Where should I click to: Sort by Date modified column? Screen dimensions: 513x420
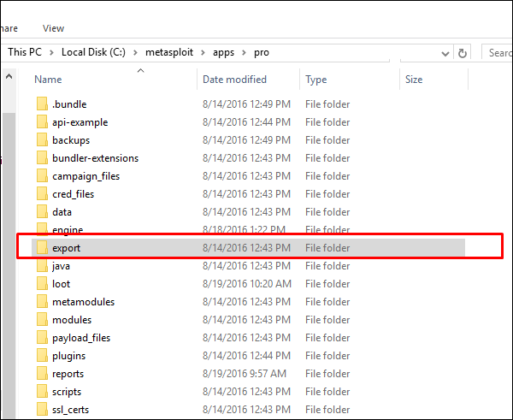pos(234,80)
